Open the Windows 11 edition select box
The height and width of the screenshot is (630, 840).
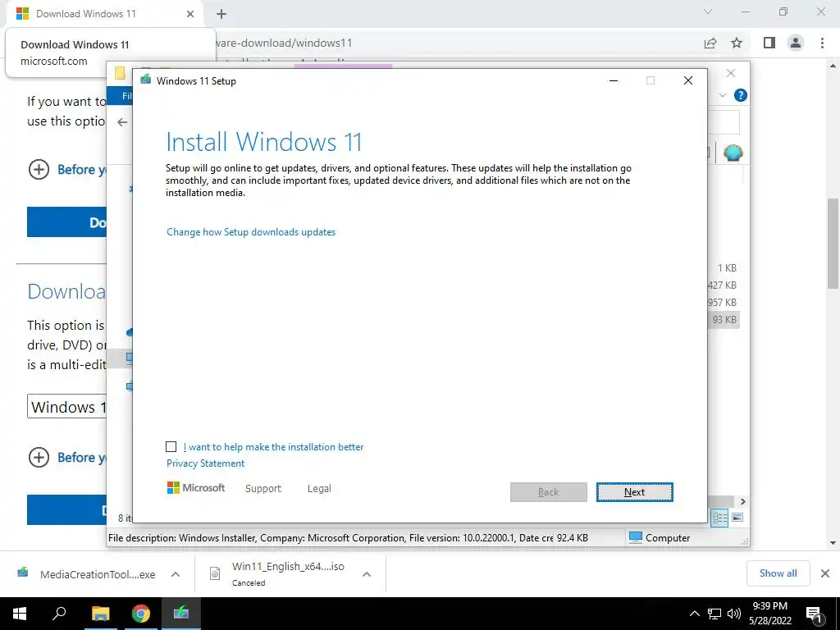[67, 407]
